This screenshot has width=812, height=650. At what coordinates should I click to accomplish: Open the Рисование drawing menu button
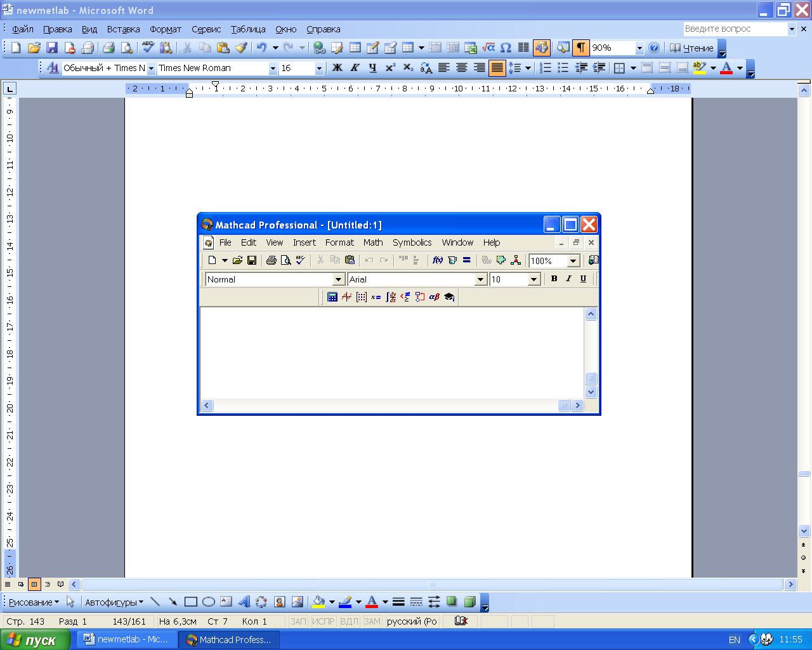point(34,602)
